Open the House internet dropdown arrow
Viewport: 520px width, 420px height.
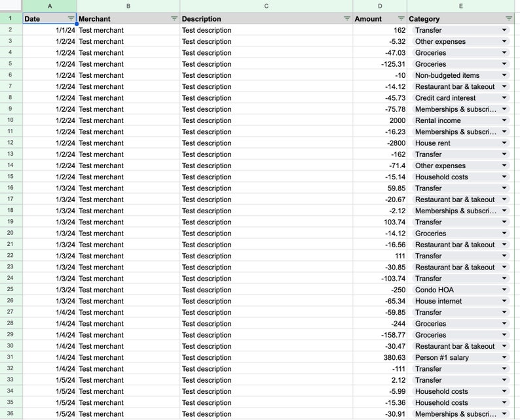(x=504, y=301)
